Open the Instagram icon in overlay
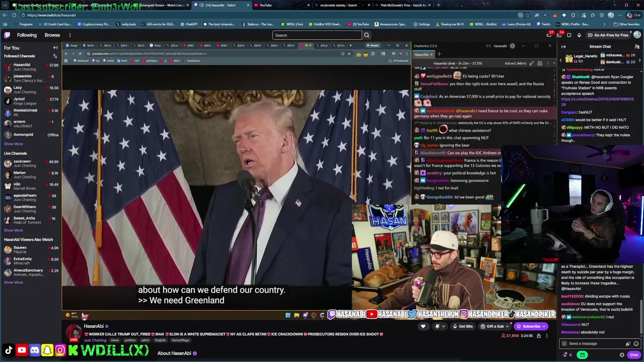The height and width of the screenshot is (362, 644). pyautogui.click(x=60, y=350)
